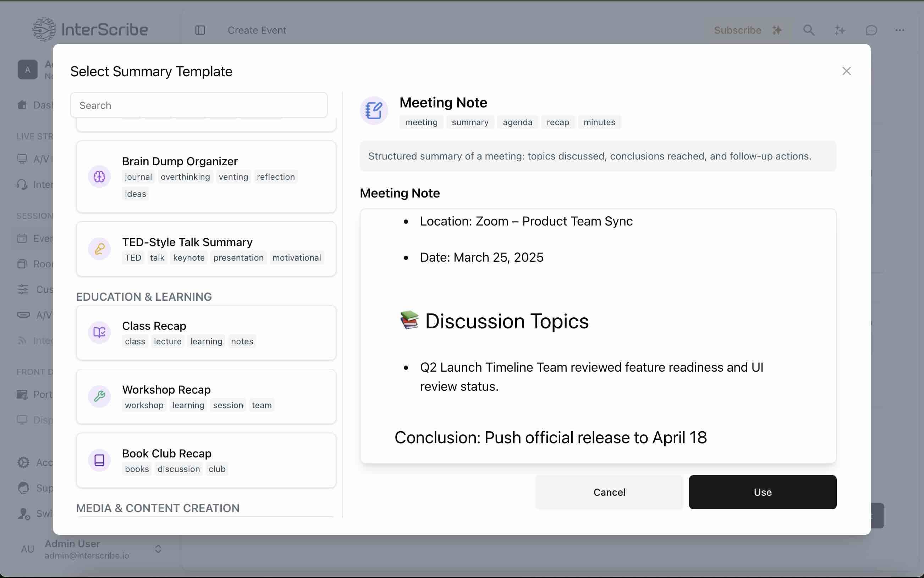This screenshot has height=578, width=924.
Task: Select the Book Club Recap template
Action: 207,460
